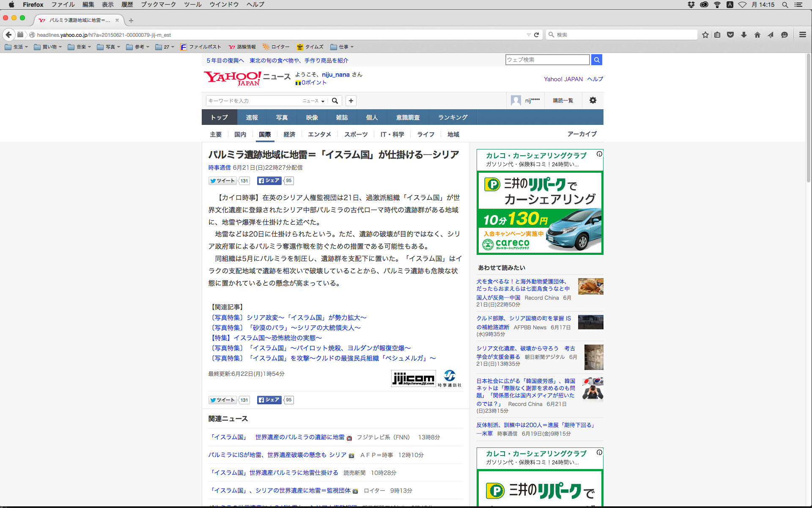Image resolution: width=812 pixels, height=508 pixels.
Task: Click the top Facebook share button
Action: tap(269, 181)
